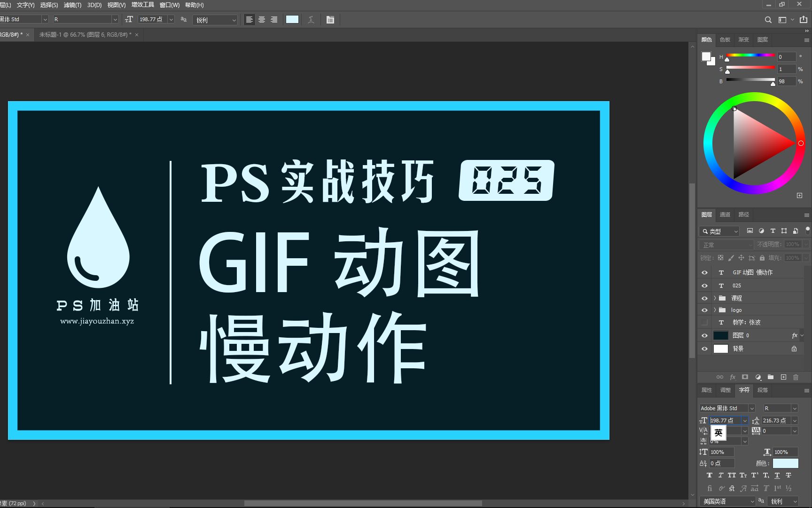The height and width of the screenshot is (508, 812).
Task: Click the add layer mask icon
Action: pos(745,377)
